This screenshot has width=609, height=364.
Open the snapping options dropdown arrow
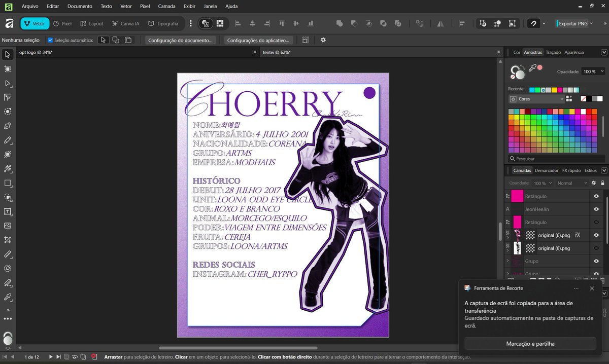click(544, 23)
